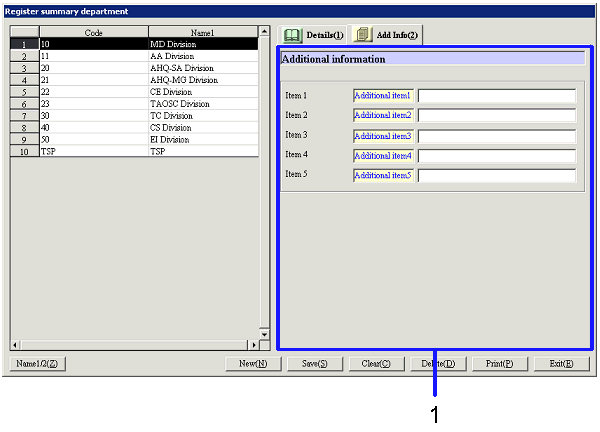Open the Add Info(2) tab
This screenshot has width=600, height=432.
(x=387, y=35)
